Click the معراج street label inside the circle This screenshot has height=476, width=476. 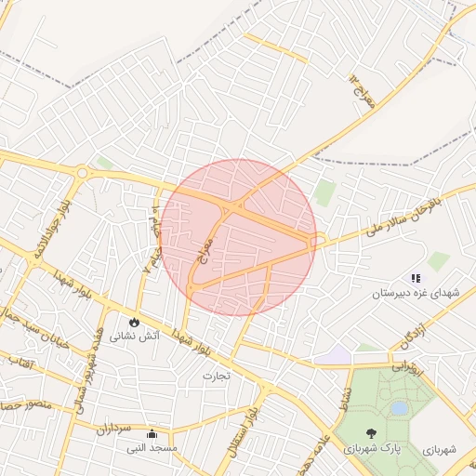click(x=205, y=251)
